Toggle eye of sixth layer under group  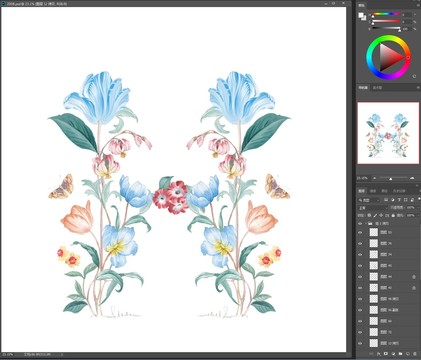pos(360,288)
